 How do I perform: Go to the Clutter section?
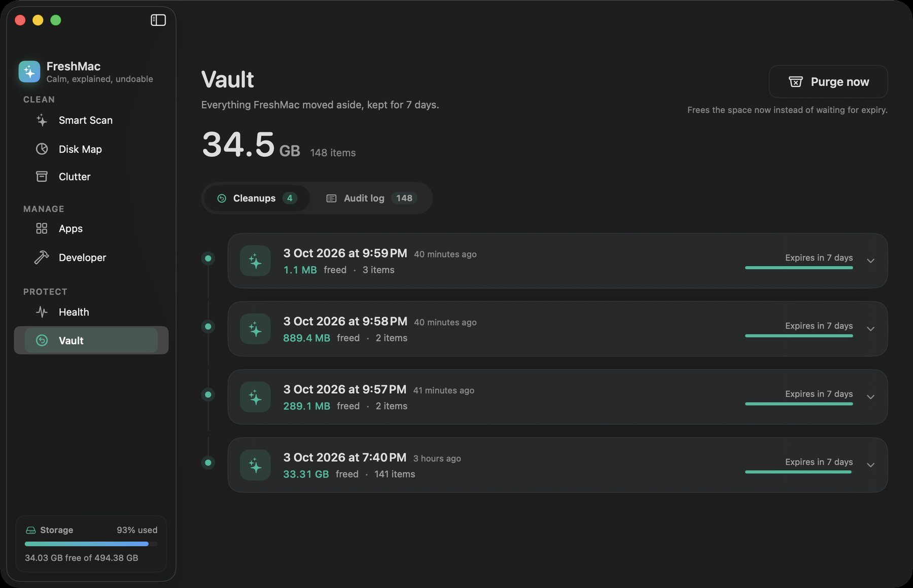coord(91,177)
